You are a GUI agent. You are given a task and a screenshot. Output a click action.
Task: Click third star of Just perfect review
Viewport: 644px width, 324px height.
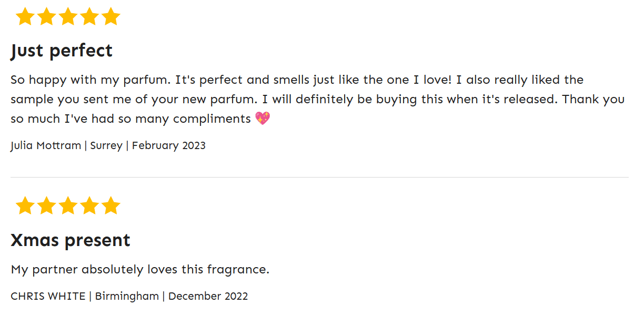68,17
